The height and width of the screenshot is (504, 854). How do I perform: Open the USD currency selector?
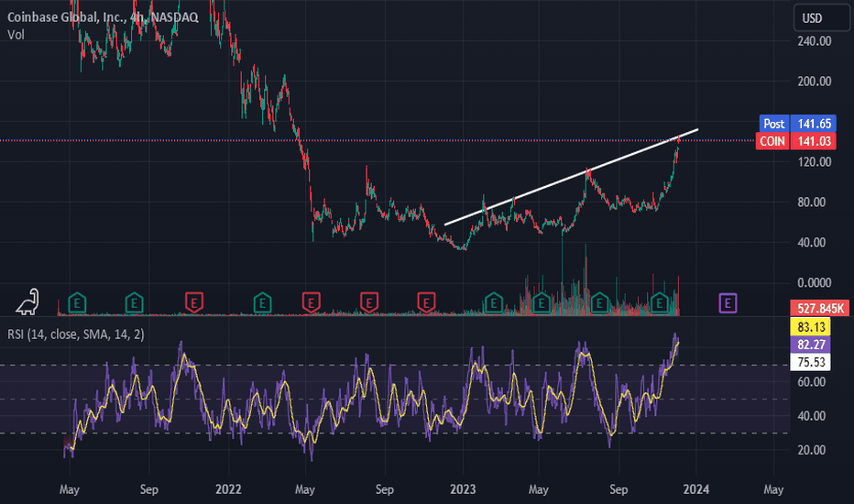tap(821, 18)
